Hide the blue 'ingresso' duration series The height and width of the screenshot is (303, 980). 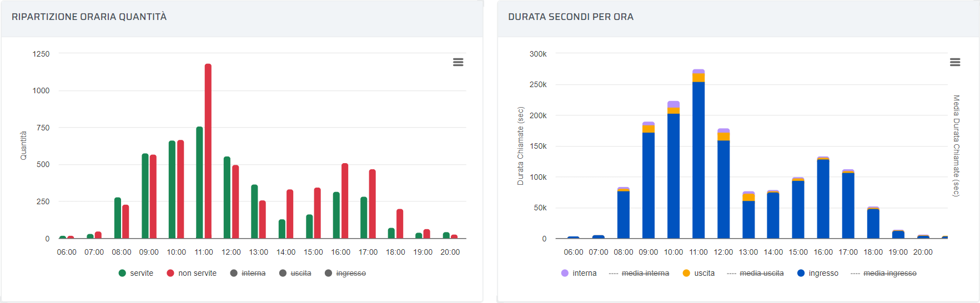click(x=818, y=273)
